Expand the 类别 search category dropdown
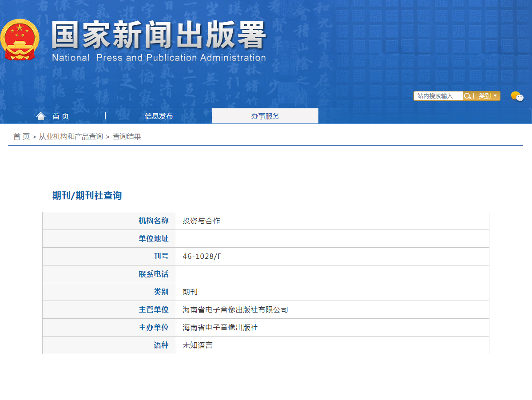532x400 pixels. point(488,96)
